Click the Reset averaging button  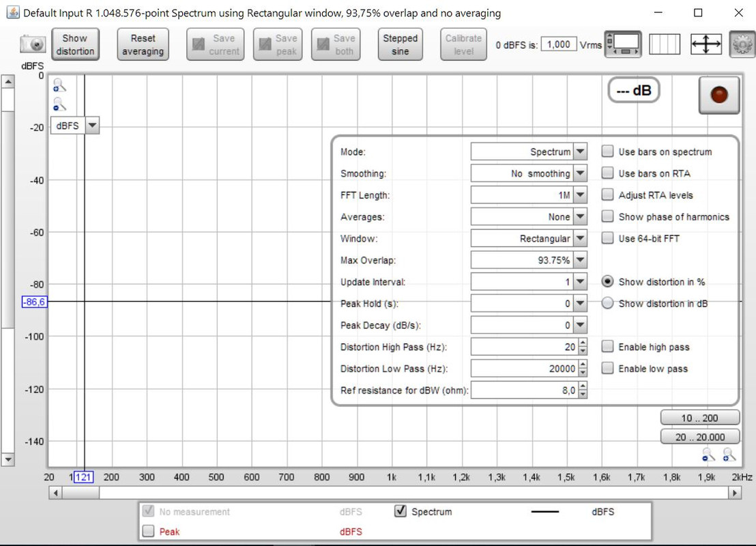pos(143,44)
